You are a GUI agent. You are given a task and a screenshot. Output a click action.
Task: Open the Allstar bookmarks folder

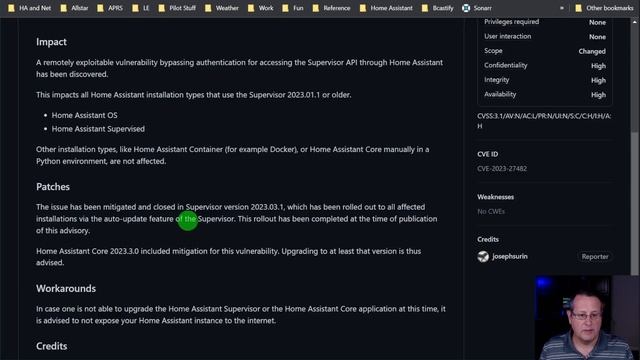74,8
